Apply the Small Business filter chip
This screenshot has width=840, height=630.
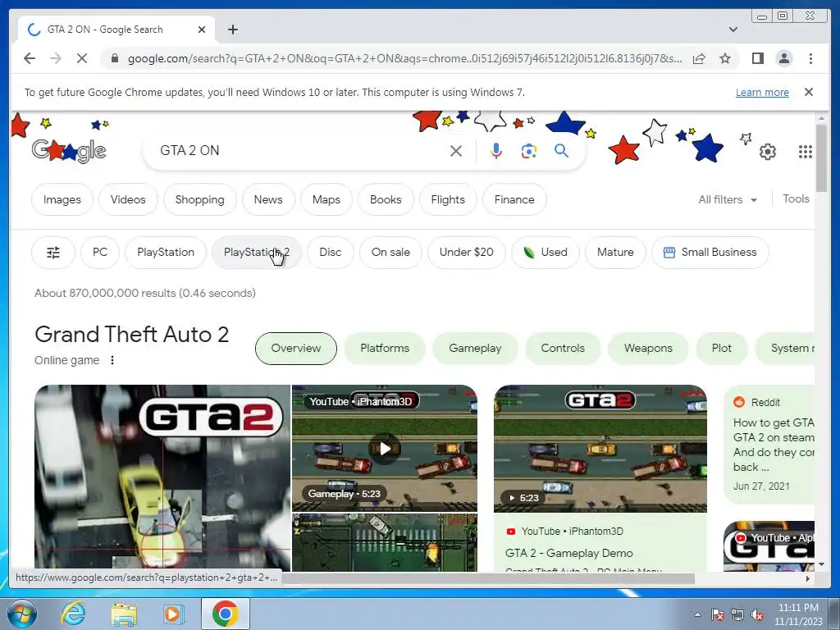[710, 253]
